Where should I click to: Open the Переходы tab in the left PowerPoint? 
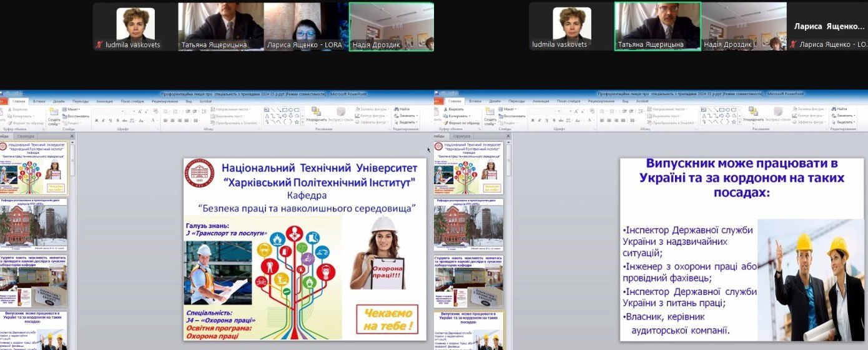81,101
